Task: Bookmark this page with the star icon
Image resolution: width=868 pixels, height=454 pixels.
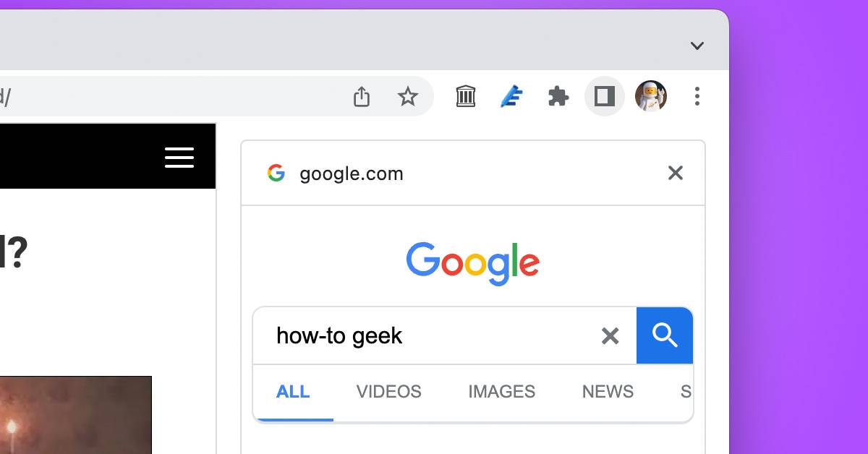Action: (408, 96)
